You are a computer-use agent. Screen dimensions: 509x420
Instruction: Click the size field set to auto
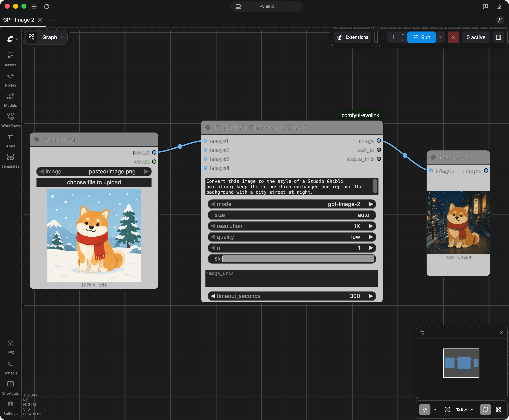[292, 215]
